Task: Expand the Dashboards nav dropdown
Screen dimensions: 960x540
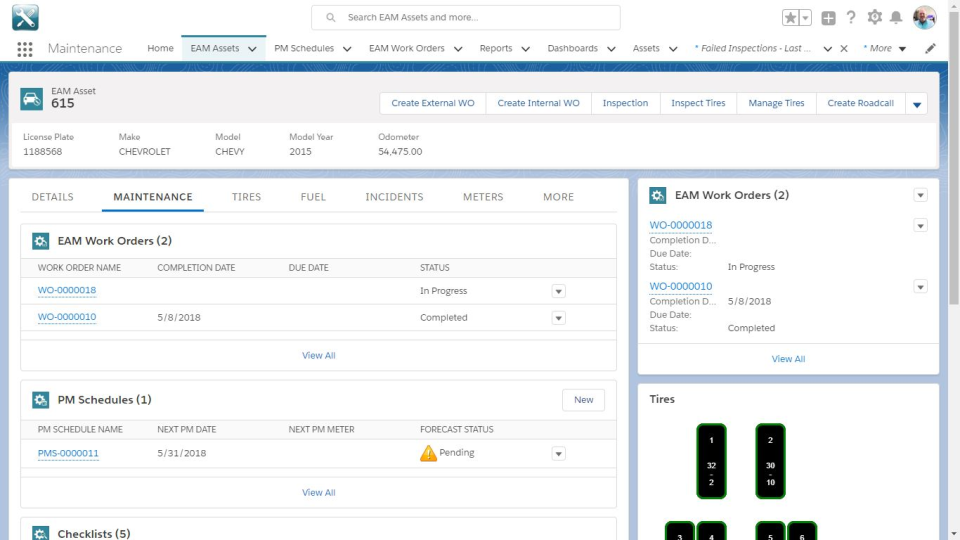Action: tap(611, 49)
